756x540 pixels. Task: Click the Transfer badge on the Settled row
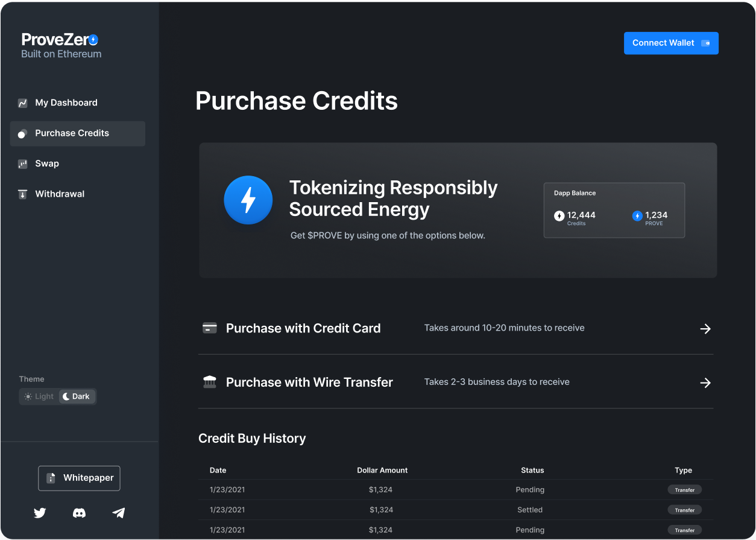click(x=684, y=510)
